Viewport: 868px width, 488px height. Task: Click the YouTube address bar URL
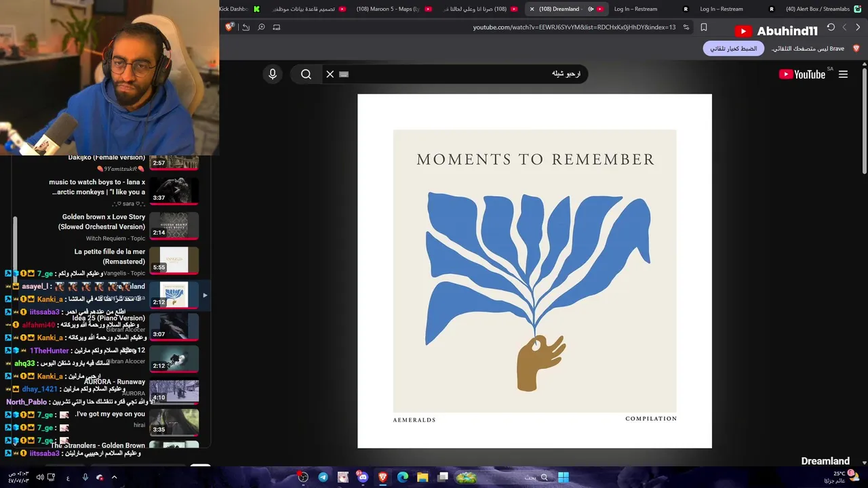point(574,27)
